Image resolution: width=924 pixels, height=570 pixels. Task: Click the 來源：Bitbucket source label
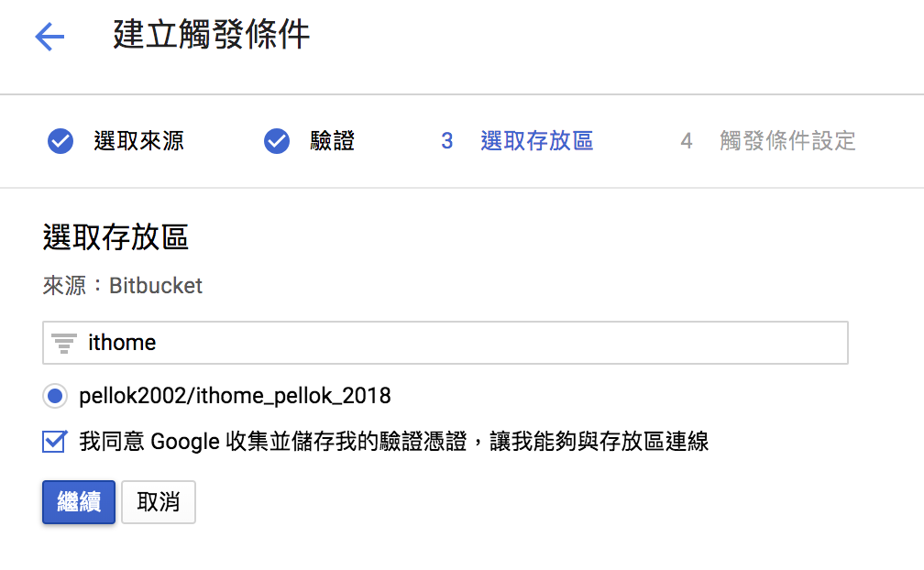pyautogui.click(x=123, y=286)
